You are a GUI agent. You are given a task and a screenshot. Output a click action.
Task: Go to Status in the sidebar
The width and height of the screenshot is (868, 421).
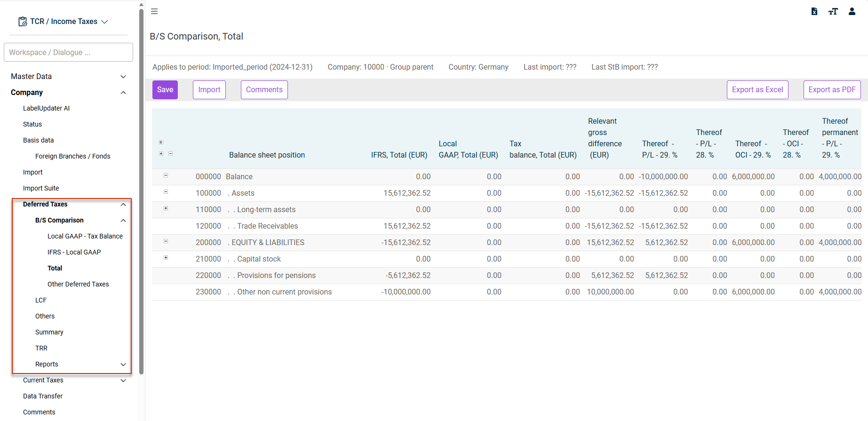pos(32,124)
